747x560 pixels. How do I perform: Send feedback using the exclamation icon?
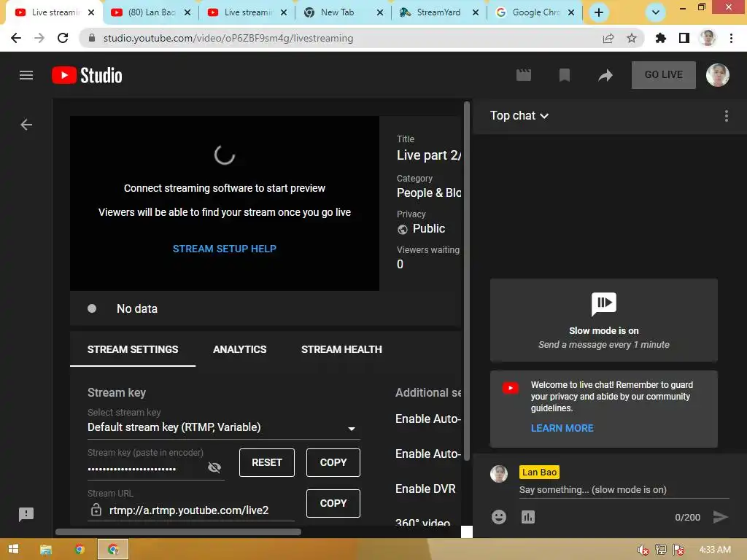(26, 514)
